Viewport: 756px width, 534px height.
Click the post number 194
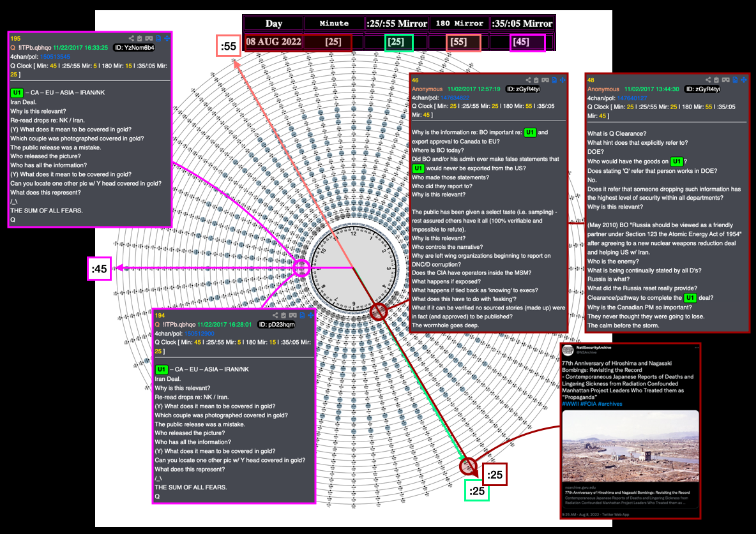(160, 316)
